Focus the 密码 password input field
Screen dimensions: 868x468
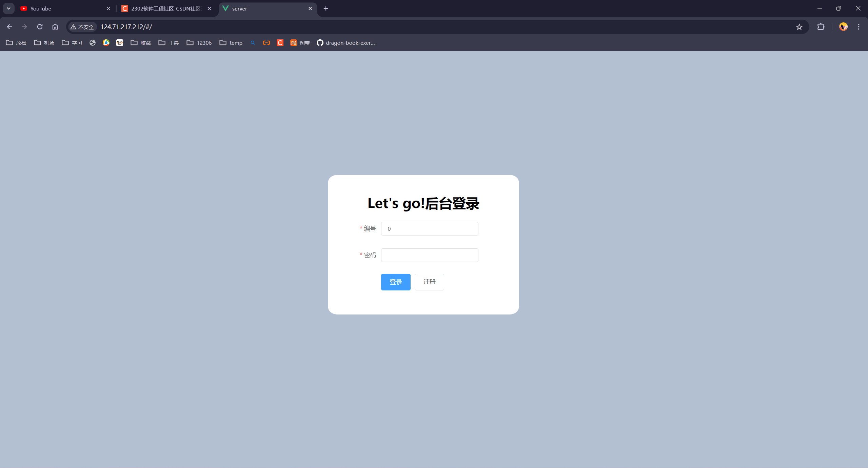(x=429, y=255)
